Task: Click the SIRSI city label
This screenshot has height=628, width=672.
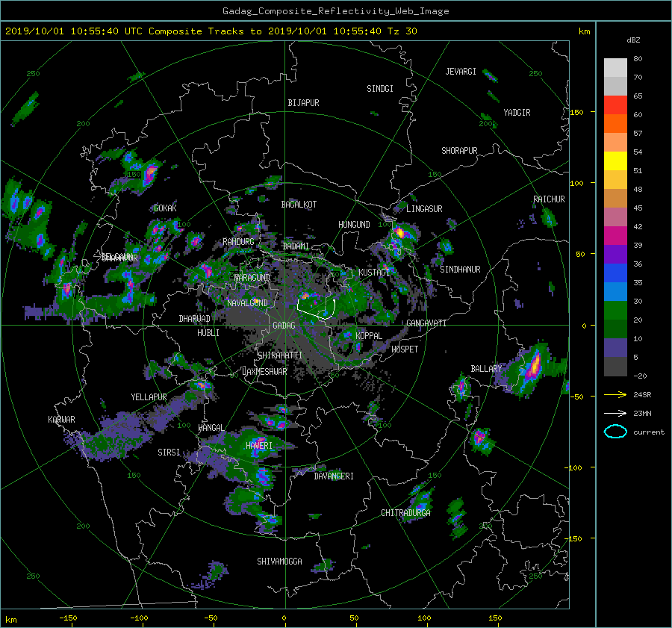Action: pyautogui.click(x=169, y=453)
